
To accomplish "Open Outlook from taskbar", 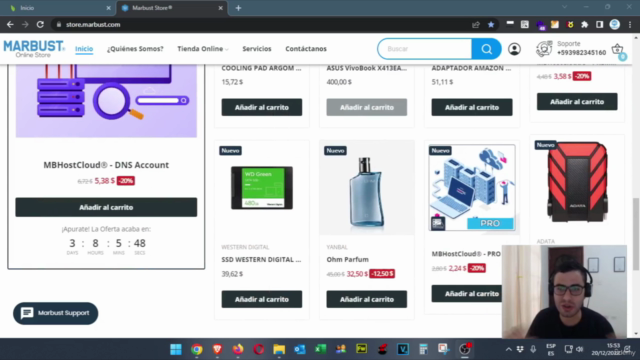I will pyautogui.click(x=300, y=349).
